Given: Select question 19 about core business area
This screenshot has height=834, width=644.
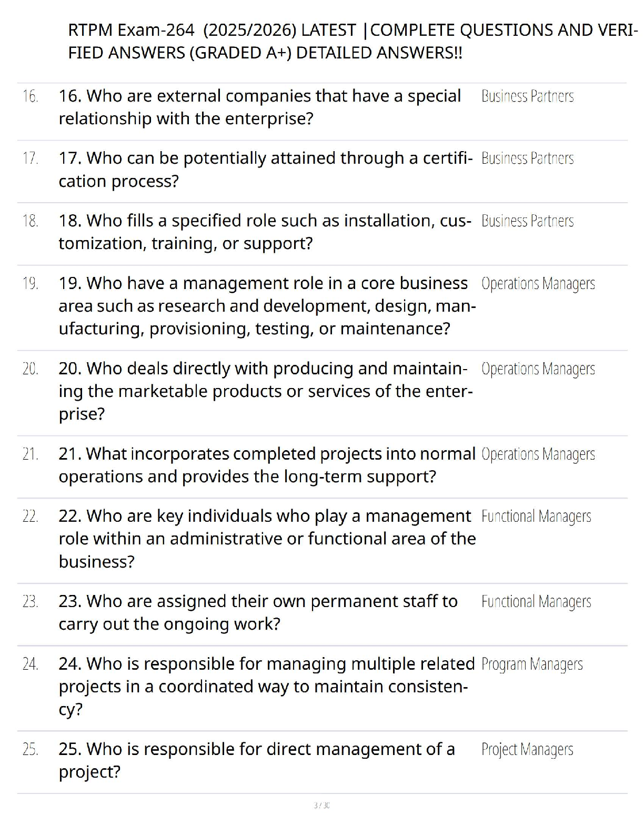Looking at the screenshot, I should coord(267,305).
